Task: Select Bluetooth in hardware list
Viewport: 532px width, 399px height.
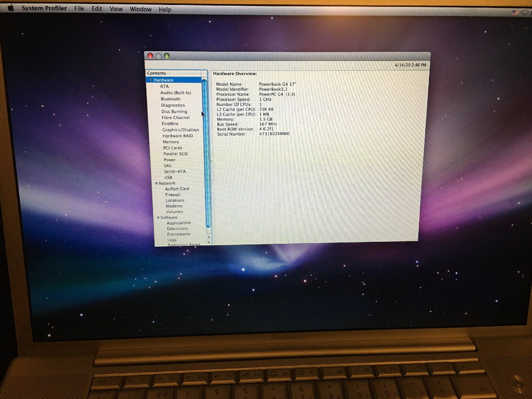Action: coord(171,99)
